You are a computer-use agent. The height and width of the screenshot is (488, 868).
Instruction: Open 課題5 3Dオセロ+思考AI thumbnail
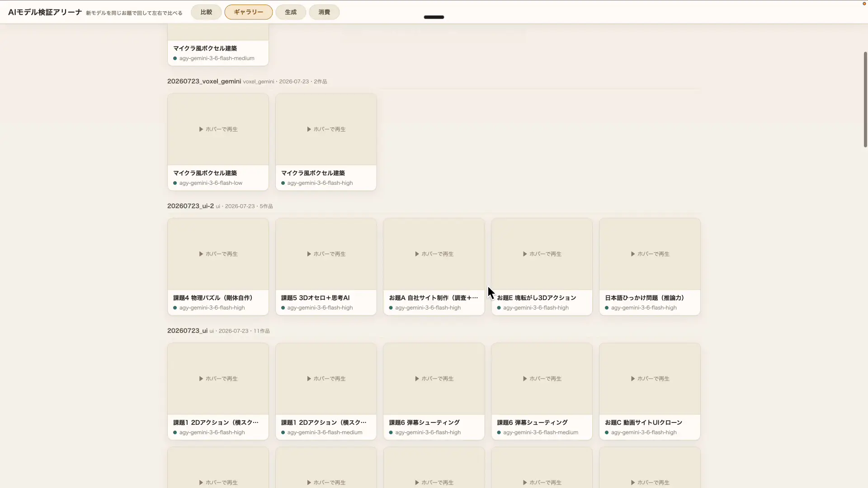point(326,254)
